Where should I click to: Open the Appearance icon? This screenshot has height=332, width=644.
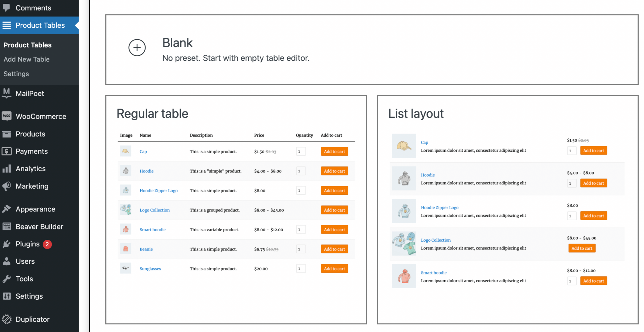click(7, 209)
